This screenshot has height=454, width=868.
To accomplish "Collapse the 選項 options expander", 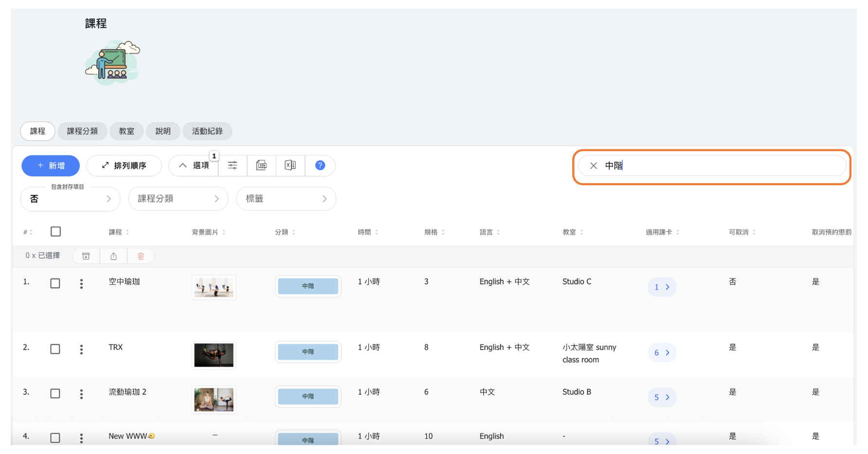I will pyautogui.click(x=194, y=166).
